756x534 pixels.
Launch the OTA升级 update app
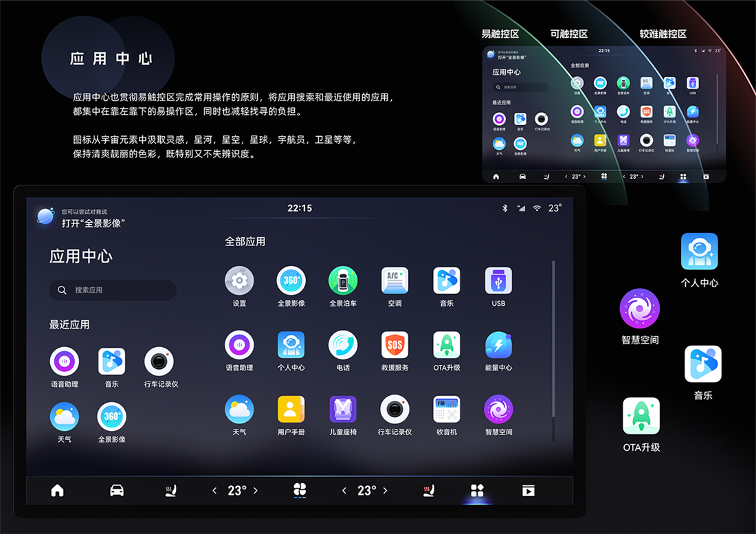(x=446, y=346)
